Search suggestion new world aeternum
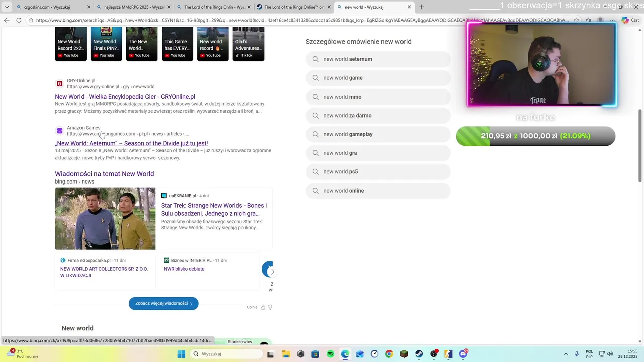 coord(378,59)
